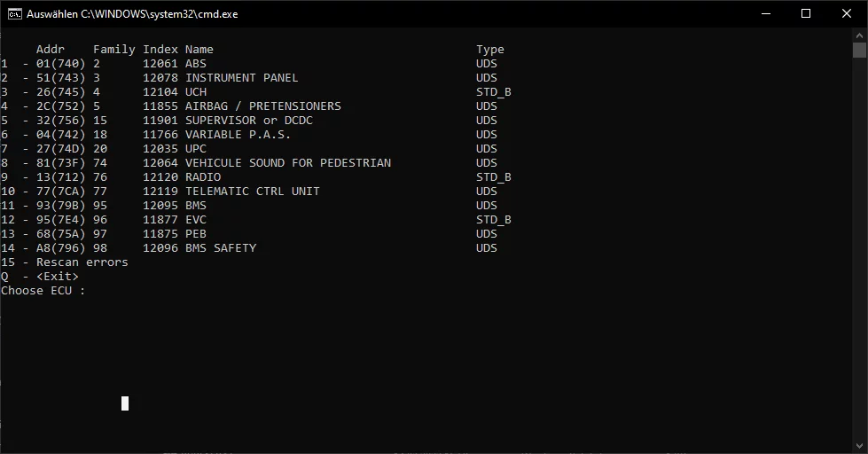This screenshot has height=454, width=868.
Task: Select VEHICULE SOUND FOR PEDESTRIAN text
Action: [x=287, y=163]
